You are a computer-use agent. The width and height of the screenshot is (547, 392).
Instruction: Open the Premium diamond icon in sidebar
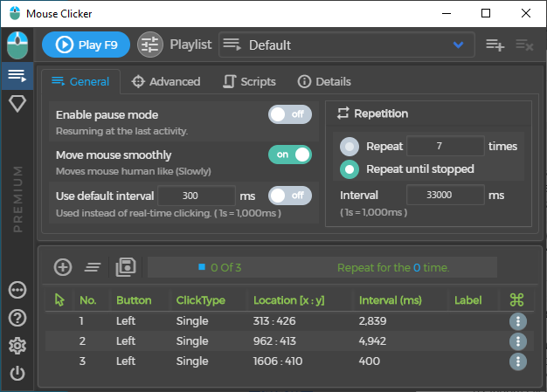pos(17,104)
